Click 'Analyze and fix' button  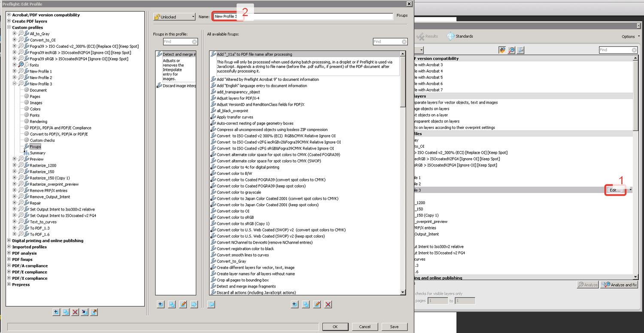[620, 284]
